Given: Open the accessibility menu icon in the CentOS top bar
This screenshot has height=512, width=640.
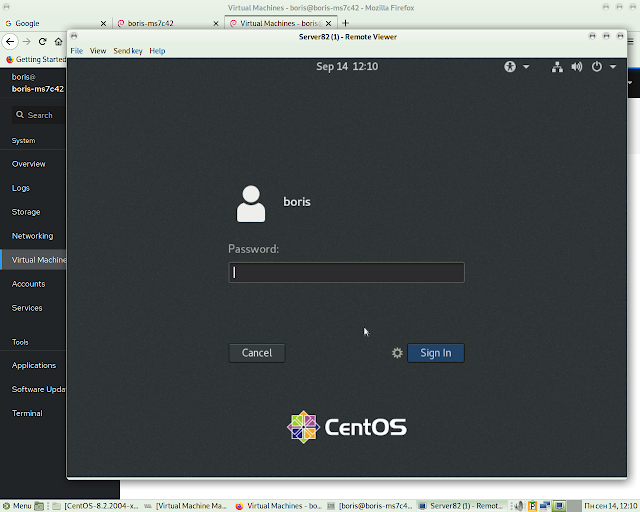Looking at the screenshot, I should (x=510, y=67).
